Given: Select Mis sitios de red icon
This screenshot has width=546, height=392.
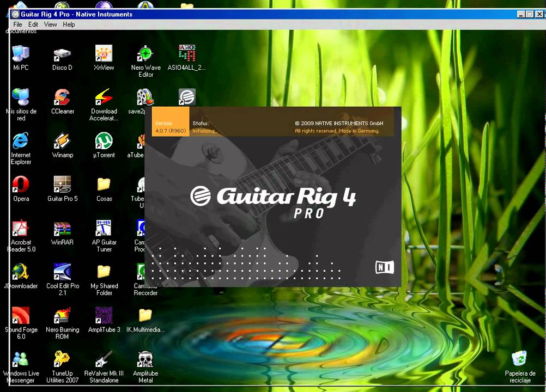Looking at the screenshot, I should [21, 97].
